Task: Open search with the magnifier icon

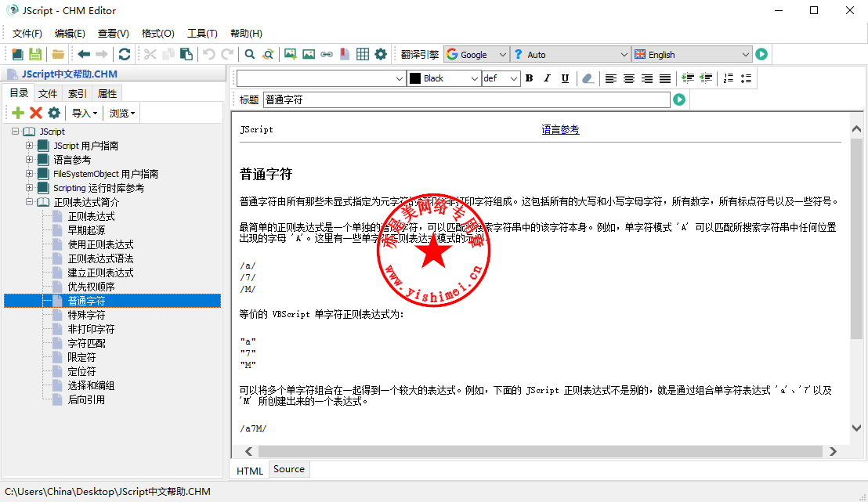Action: (250, 54)
